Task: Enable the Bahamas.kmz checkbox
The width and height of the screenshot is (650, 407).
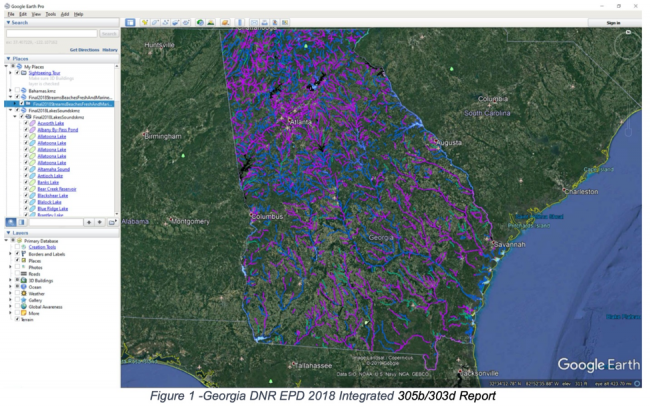Action: [x=18, y=90]
